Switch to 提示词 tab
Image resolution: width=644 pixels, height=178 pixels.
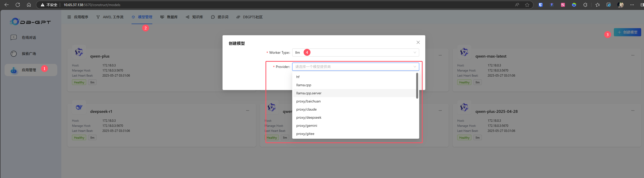tap(220, 17)
